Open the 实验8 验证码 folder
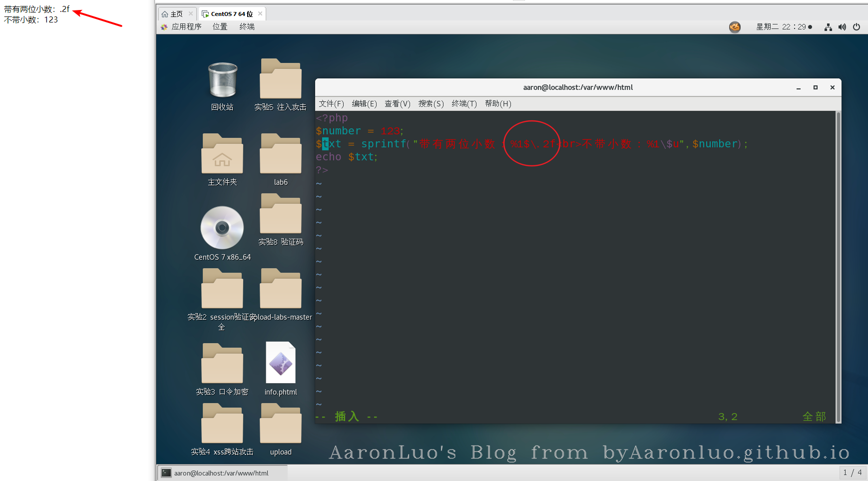The width and height of the screenshot is (868, 481). (x=281, y=214)
